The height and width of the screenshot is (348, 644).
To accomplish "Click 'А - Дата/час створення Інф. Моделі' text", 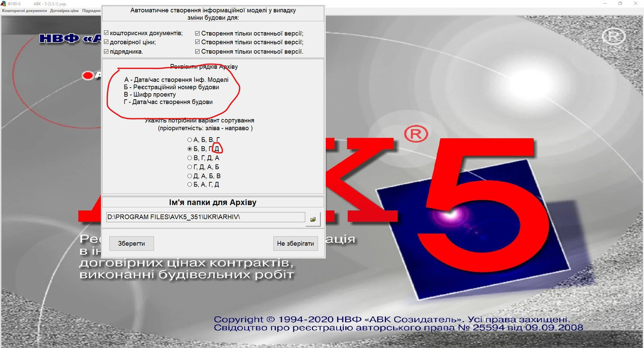I will coord(176,80).
